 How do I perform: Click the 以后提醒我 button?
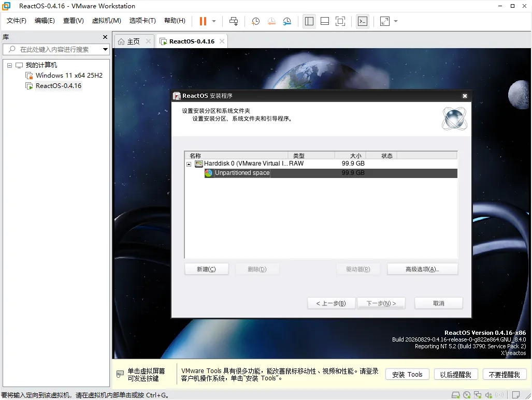pos(456,375)
